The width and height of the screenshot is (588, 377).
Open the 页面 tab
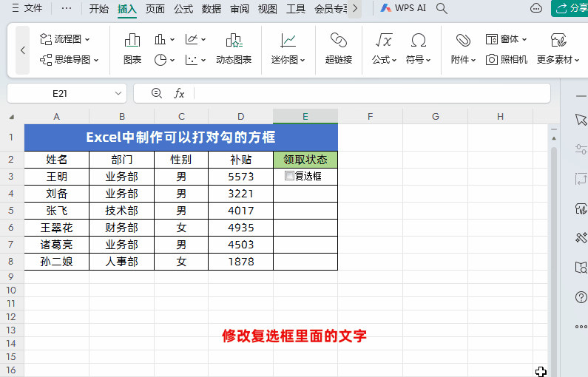155,8
